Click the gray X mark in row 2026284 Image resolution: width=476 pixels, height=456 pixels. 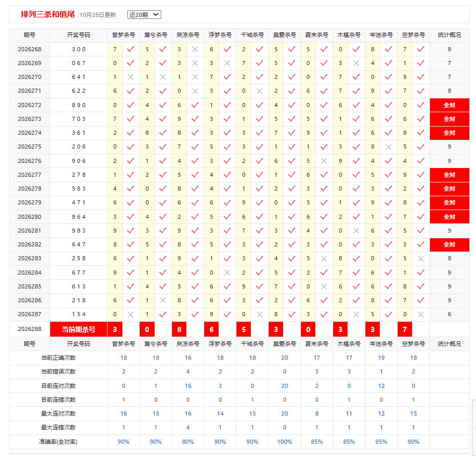(227, 273)
